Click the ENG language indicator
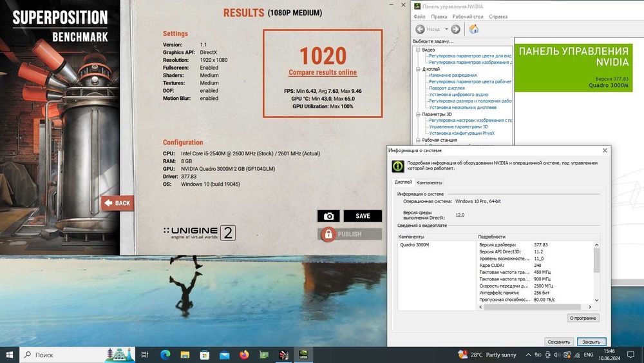Viewport: 644px width, 363px height. pos(588,355)
